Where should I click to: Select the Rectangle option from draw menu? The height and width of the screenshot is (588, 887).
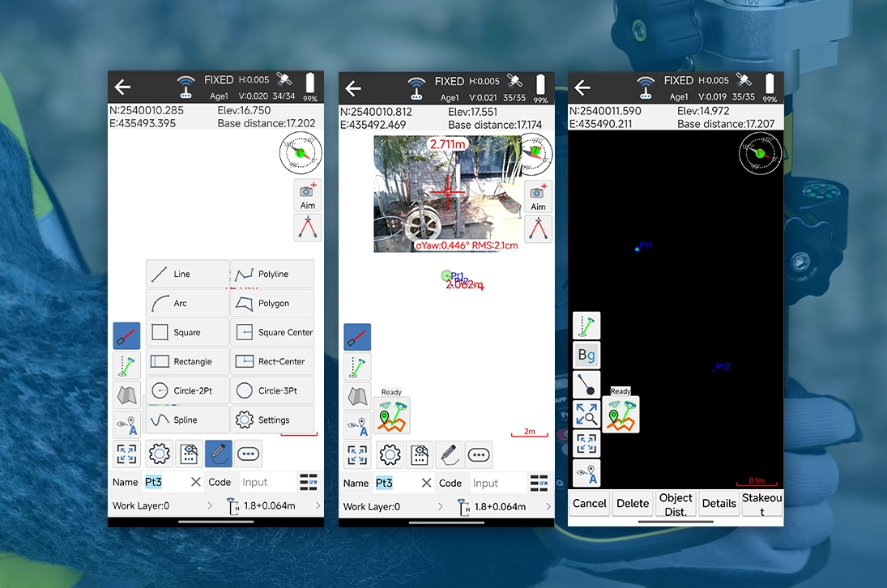click(x=188, y=361)
